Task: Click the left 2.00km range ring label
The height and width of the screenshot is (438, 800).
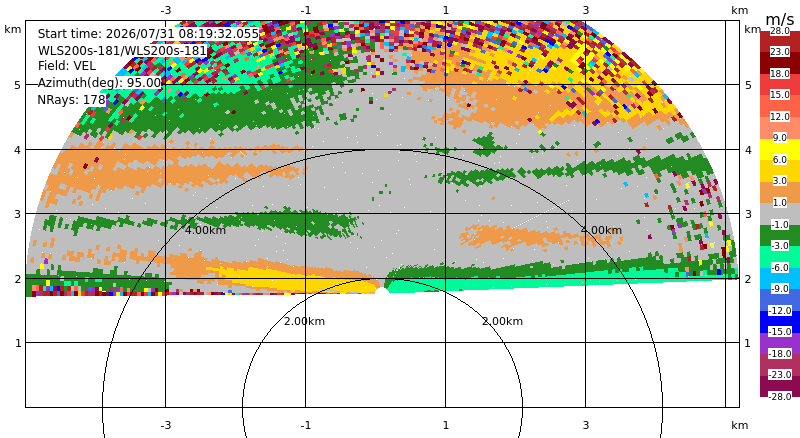Action: [x=305, y=321]
